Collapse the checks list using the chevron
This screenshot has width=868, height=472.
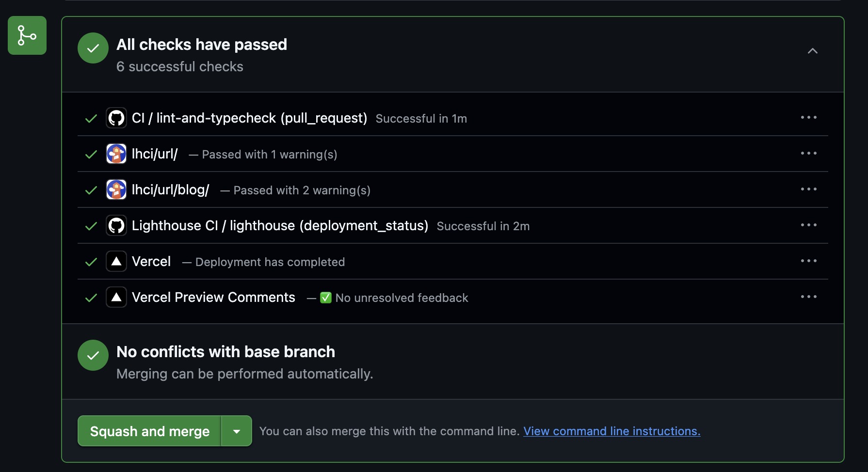pos(813,50)
